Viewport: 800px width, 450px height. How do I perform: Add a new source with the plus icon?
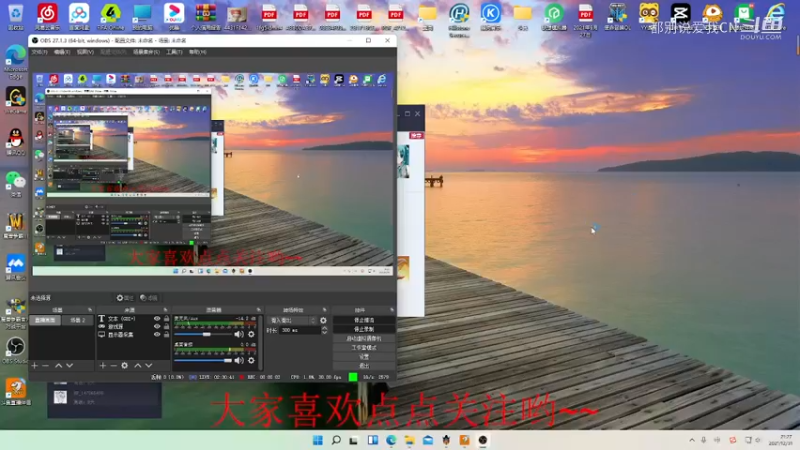(103, 366)
